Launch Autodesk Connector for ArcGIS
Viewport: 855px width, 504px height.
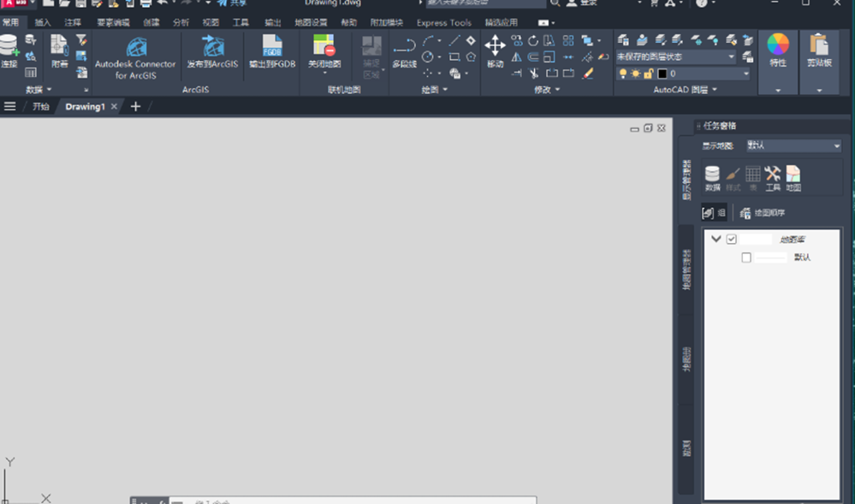(x=135, y=56)
